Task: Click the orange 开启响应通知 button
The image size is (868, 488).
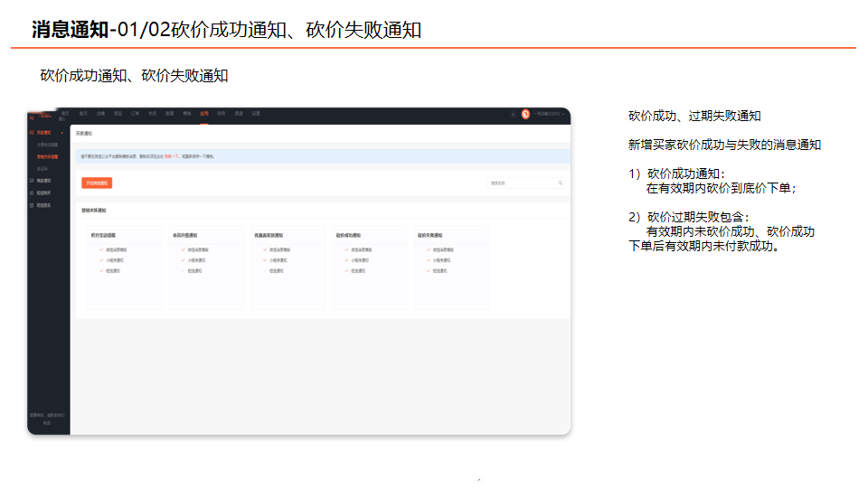Action: [x=97, y=183]
